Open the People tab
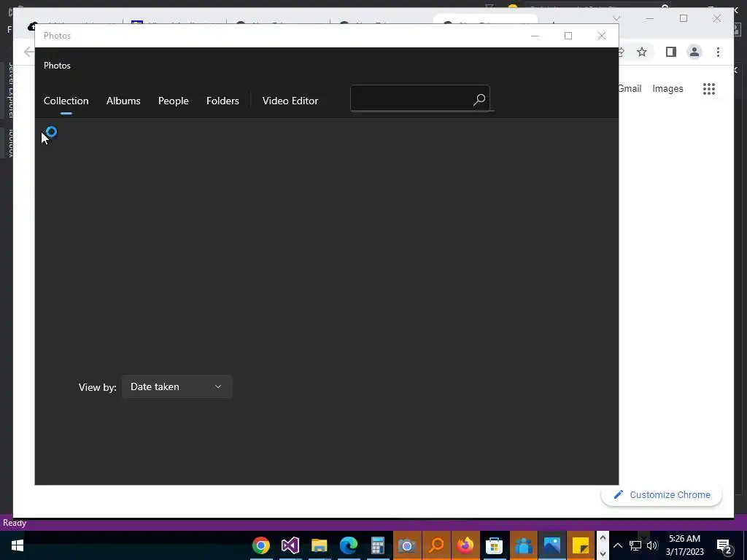 click(174, 101)
